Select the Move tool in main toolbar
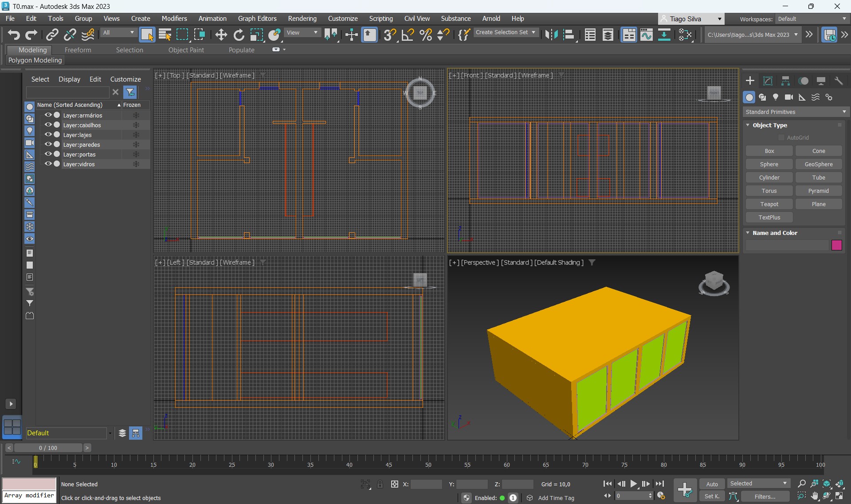Image resolution: width=851 pixels, height=504 pixels. pos(221,35)
